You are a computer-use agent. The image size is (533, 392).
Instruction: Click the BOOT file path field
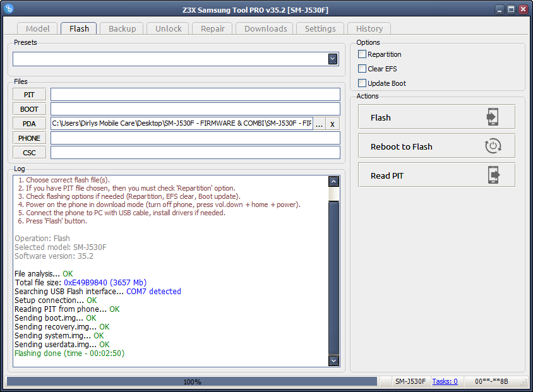(x=195, y=109)
